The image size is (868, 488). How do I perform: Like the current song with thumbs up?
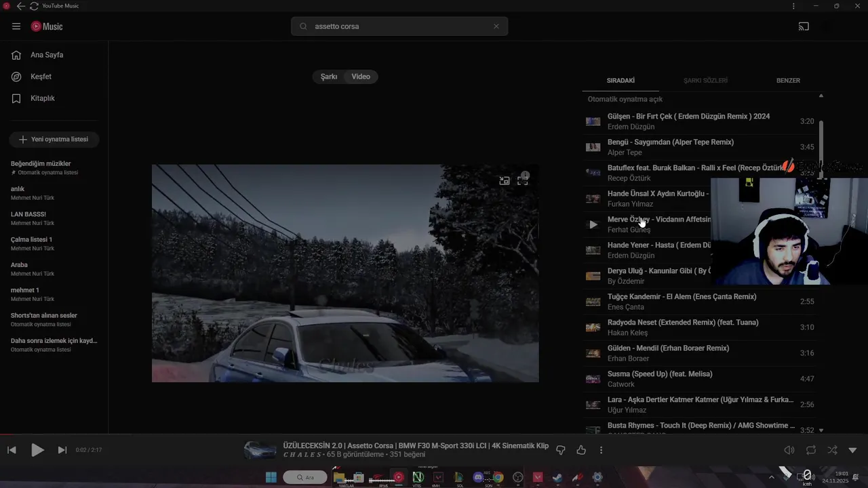[x=581, y=450]
